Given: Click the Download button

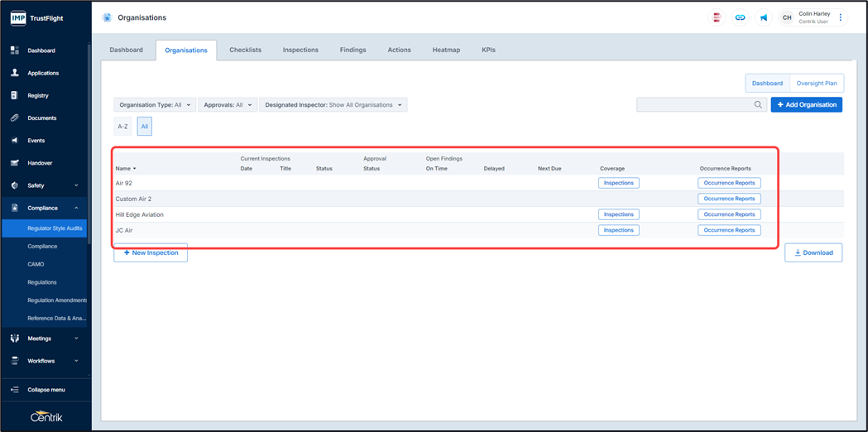Looking at the screenshot, I should 813,252.
